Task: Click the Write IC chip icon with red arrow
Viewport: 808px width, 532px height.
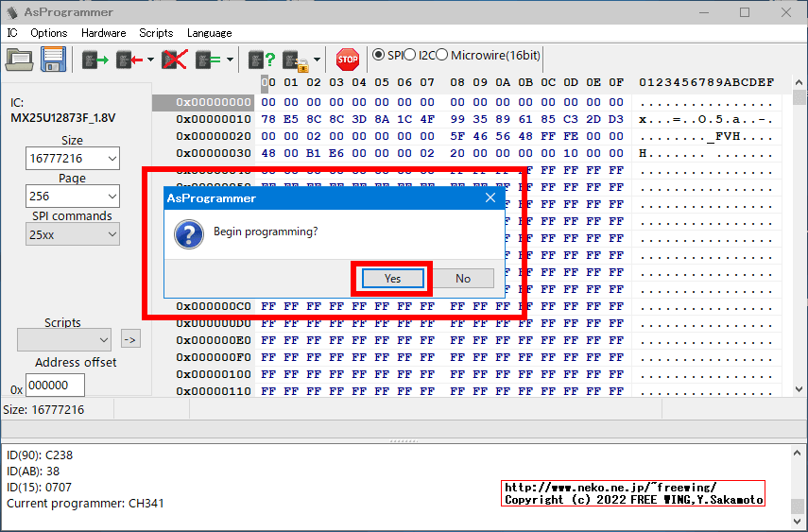Action: click(129, 60)
